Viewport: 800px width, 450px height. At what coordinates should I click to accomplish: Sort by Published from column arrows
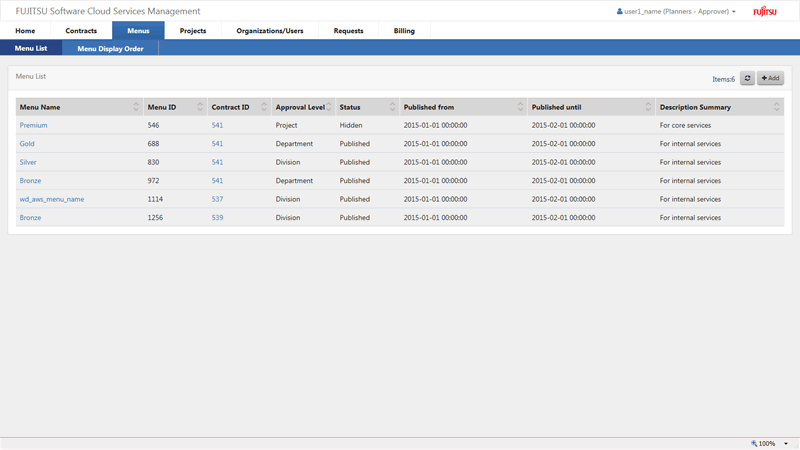(520, 107)
